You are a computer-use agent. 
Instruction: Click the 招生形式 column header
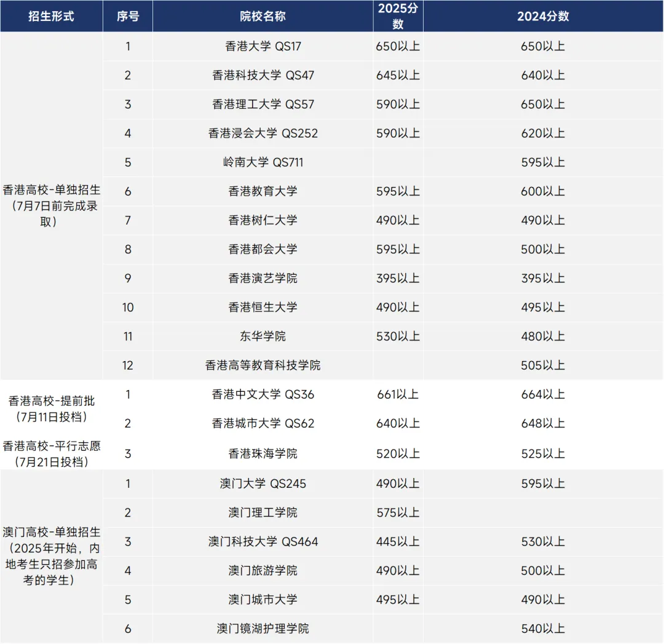51,16
